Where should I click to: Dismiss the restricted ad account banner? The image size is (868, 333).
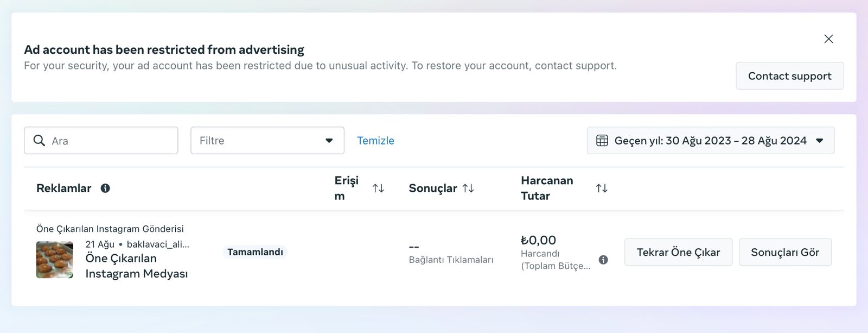click(828, 39)
